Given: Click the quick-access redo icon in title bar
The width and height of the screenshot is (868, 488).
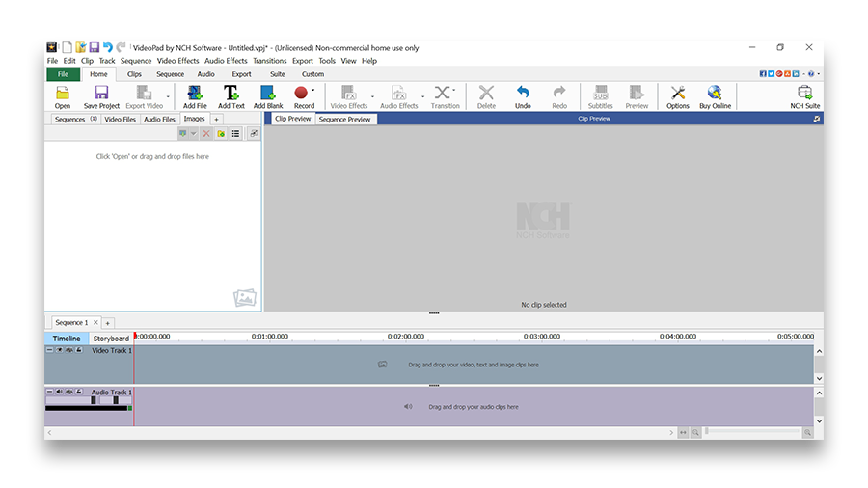Looking at the screenshot, I should 121,47.
